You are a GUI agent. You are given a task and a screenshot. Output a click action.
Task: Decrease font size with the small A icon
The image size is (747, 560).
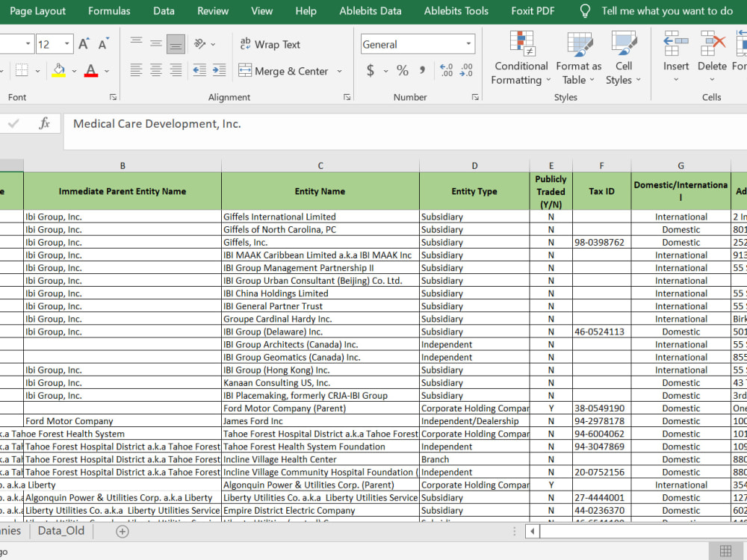[103, 44]
